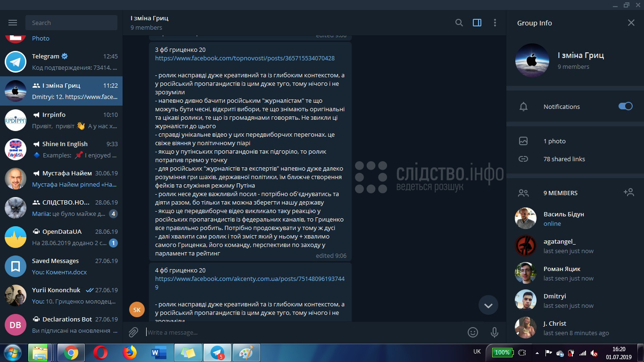Open the Мустафа Найем channel
The width and height of the screenshot is (644, 362).
(61, 179)
